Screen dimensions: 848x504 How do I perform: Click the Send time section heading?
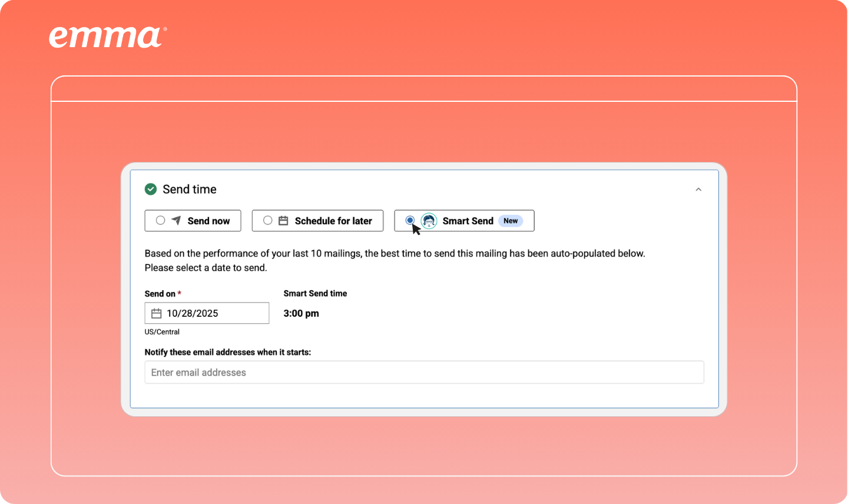[x=190, y=189]
